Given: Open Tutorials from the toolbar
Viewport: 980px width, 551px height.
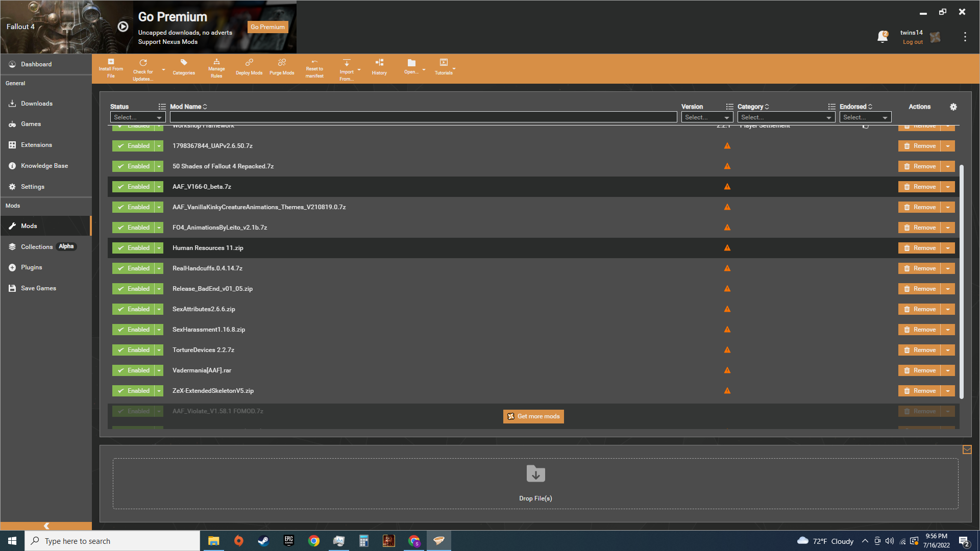Looking at the screenshot, I should point(444,67).
